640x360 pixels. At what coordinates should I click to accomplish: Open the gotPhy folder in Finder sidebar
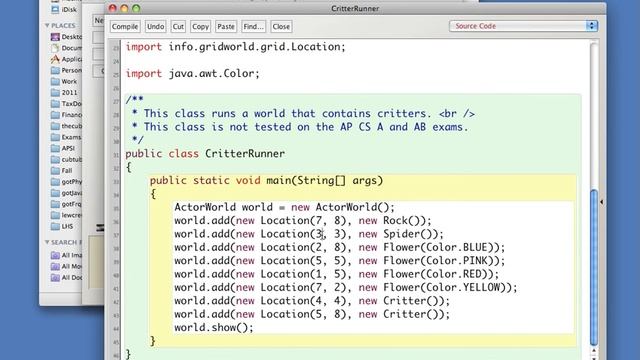point(66,182)
